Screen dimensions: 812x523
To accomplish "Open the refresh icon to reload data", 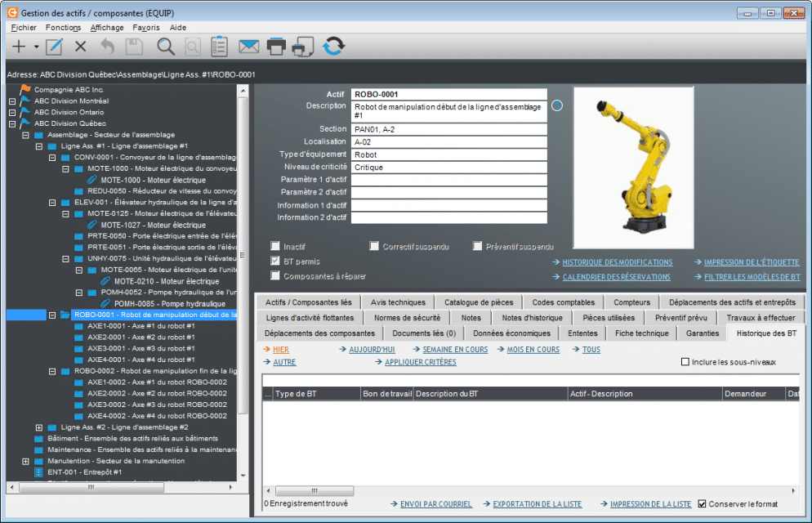I will (x=333, y=47).
